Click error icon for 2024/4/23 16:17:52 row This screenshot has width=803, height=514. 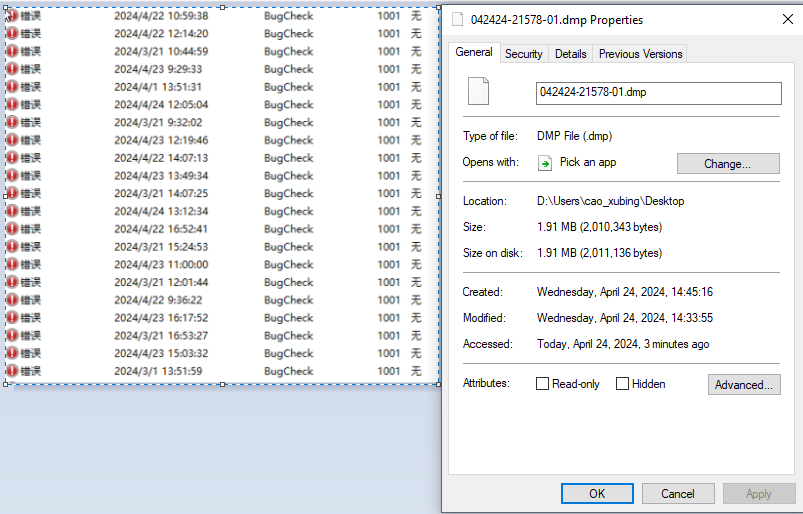point(12,317)
